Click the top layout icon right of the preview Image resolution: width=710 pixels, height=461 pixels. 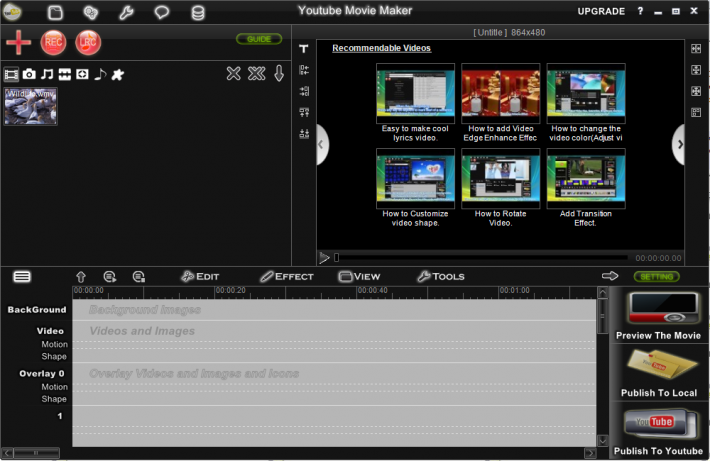(x=696, y=49)
